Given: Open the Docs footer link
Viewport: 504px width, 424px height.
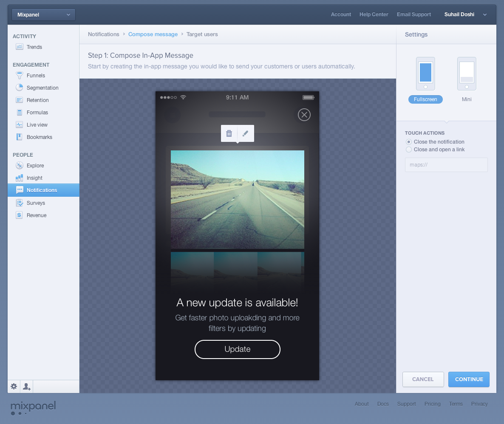Looking at the screenshot, I should (x=383, y=404).
